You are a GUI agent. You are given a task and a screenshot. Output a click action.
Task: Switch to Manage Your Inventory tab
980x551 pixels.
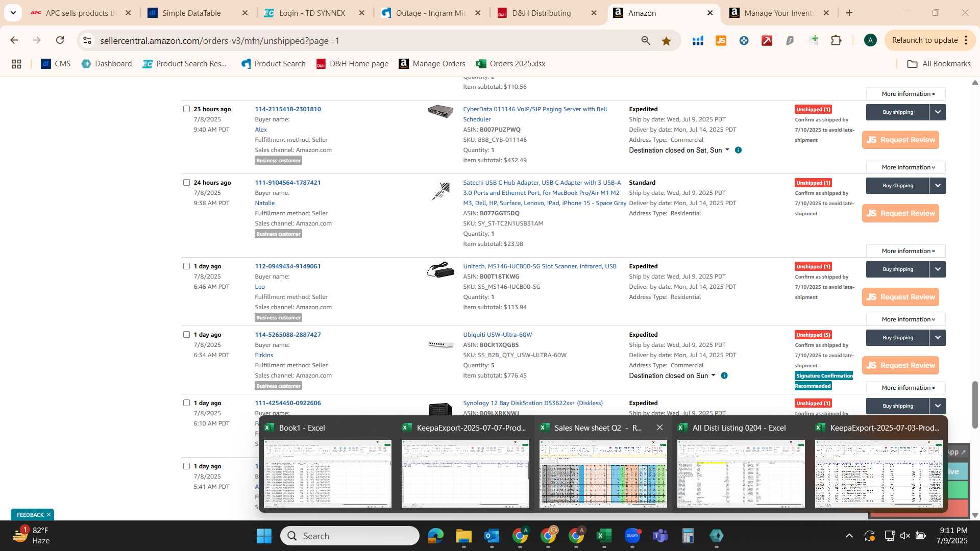click(x=779, y=13)
